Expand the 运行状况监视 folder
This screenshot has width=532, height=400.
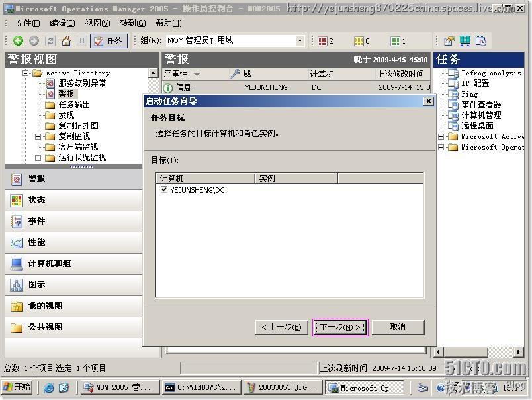(x=38, y=158)
